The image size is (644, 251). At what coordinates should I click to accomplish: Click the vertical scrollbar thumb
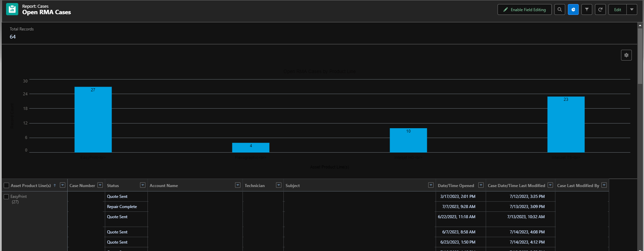click(640, 56)
